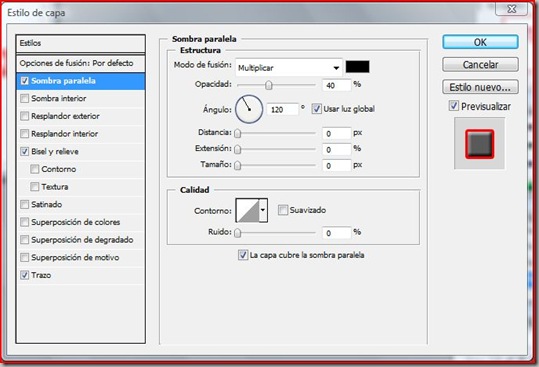The width and height of the screenshot is (539, 367).
Task: Select the Sombra paralela style row
Action: point(80,81)
